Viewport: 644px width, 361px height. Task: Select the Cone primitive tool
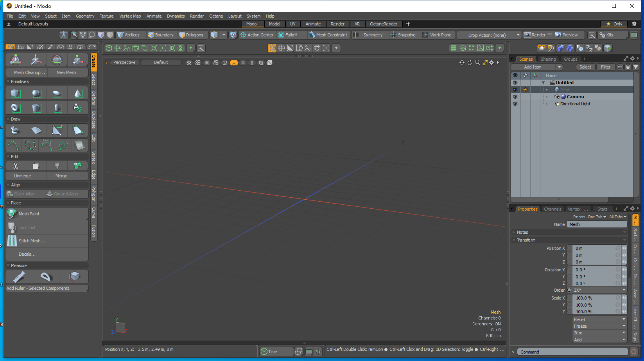click(x=77, y=93)
